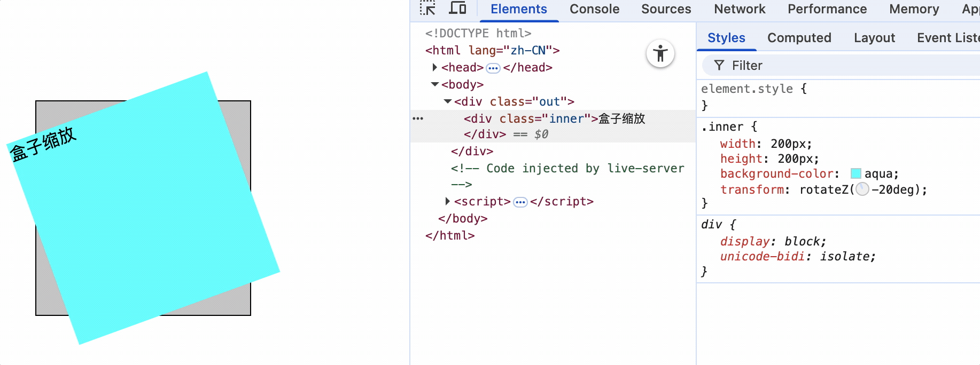Switch to the Console tab
Screen dimensions: 980x365
click(594, 9)
